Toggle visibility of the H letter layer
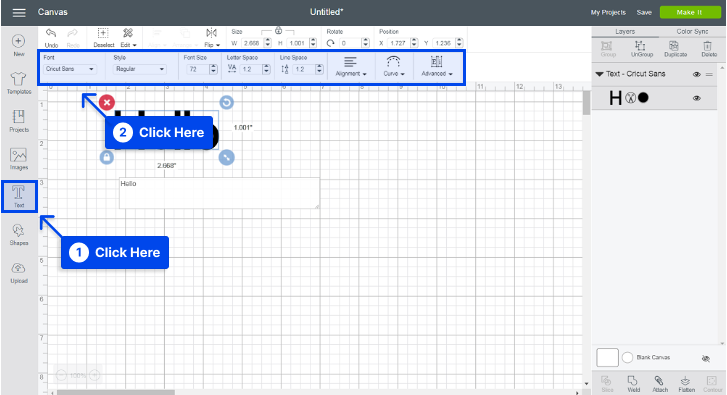The width and height of the screenshot is (727, 395). [696, 98]
